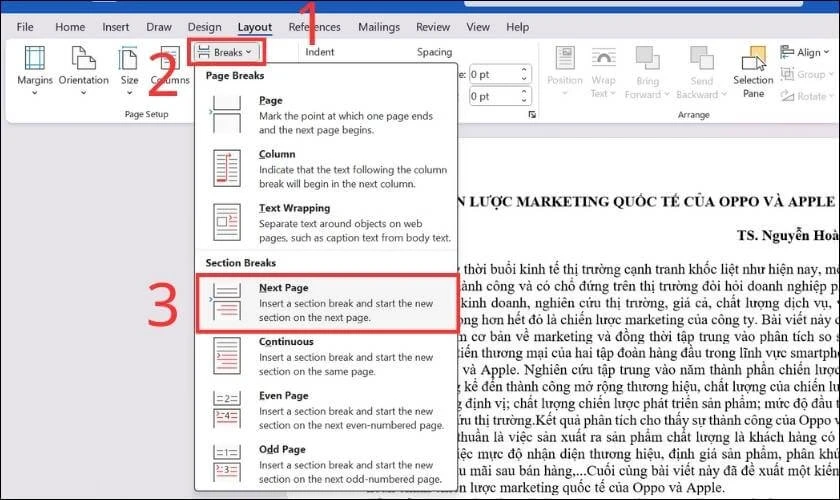Click the author name TS. Nguyễn
Viewport: 840px width, 500px height.
(773, 236)
